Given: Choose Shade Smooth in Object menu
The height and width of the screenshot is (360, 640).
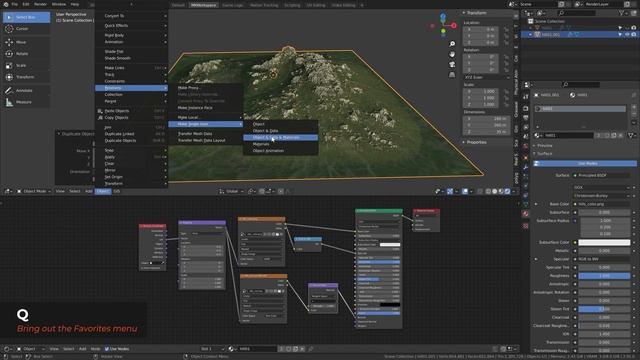Looking at the screenshot, I should [131, 58].
